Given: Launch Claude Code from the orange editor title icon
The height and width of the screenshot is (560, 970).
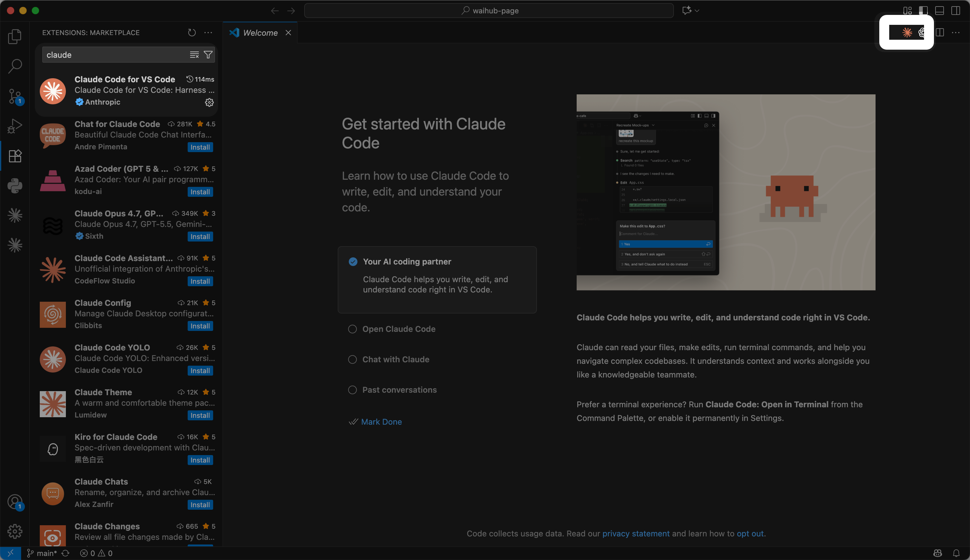Looking at the screenshot, I should [x=907, y=33].
